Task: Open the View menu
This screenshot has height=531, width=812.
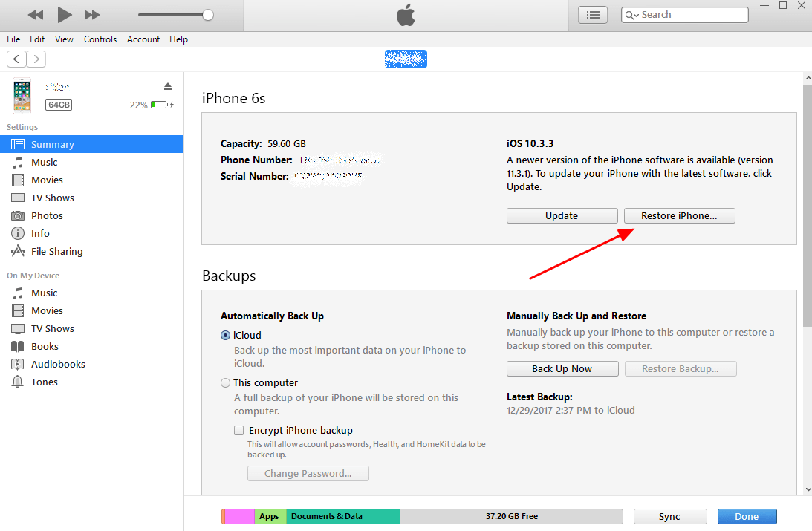Action: point(64,39)
